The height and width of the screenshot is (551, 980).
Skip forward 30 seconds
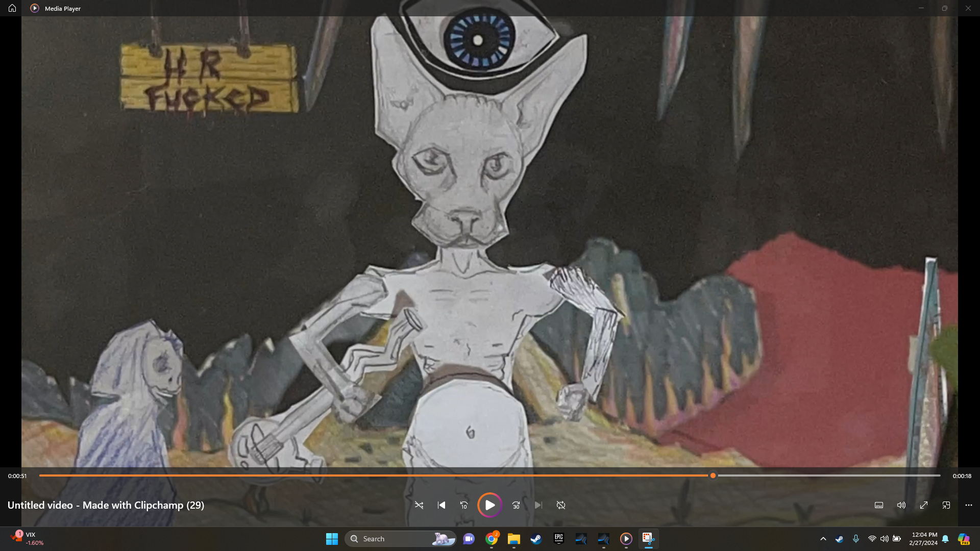point(516,505)
